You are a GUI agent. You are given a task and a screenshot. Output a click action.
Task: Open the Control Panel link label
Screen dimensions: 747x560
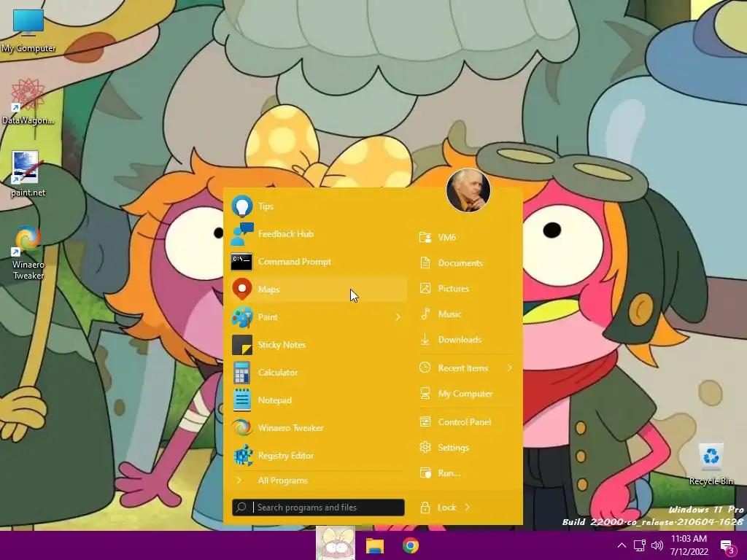(465, 422)
